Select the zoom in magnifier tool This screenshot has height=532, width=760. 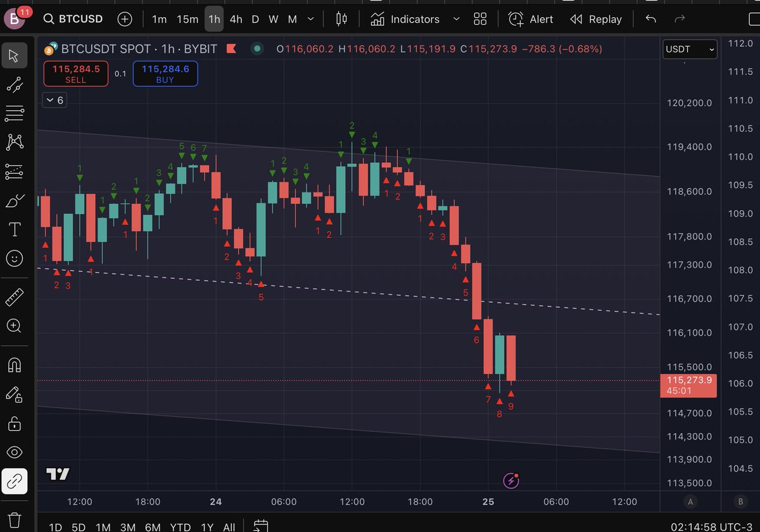pyautogui.click(x=14, y=326)
